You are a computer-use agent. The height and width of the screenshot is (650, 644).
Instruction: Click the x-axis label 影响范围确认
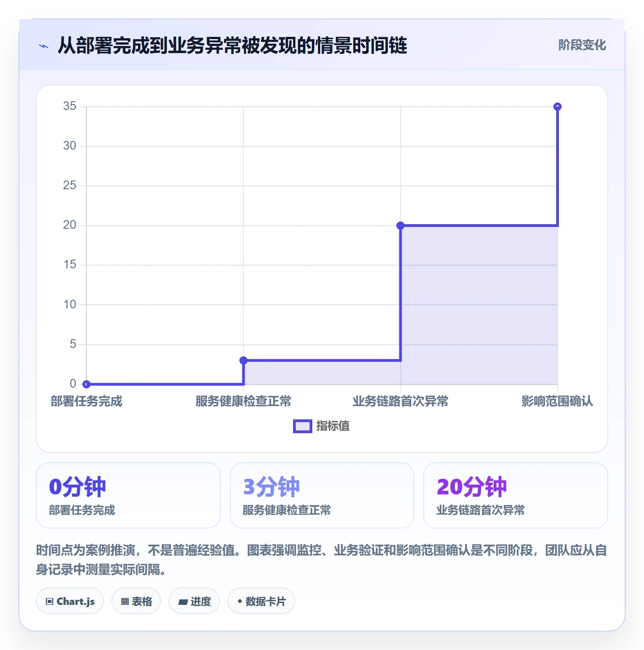[558, 401]
